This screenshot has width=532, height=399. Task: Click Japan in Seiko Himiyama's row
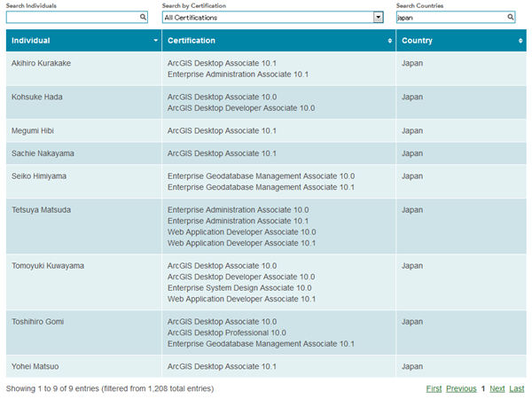(412, 176)
